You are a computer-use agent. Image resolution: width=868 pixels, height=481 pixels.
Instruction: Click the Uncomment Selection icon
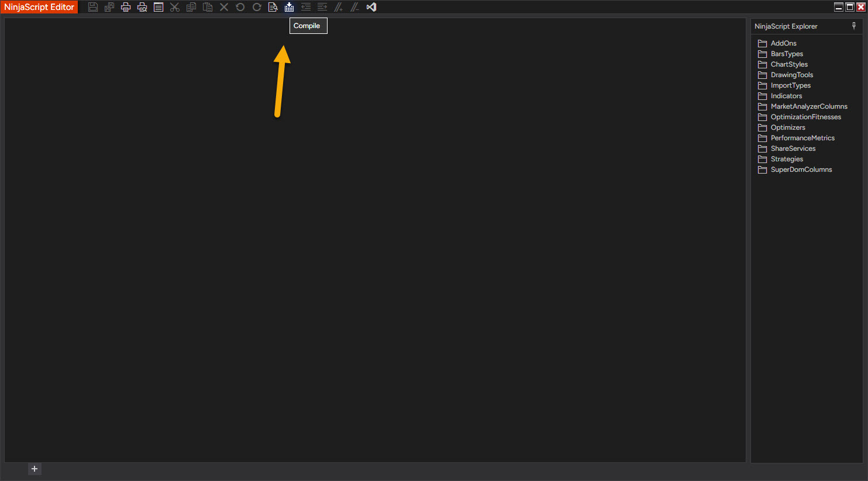pos(355,7)
